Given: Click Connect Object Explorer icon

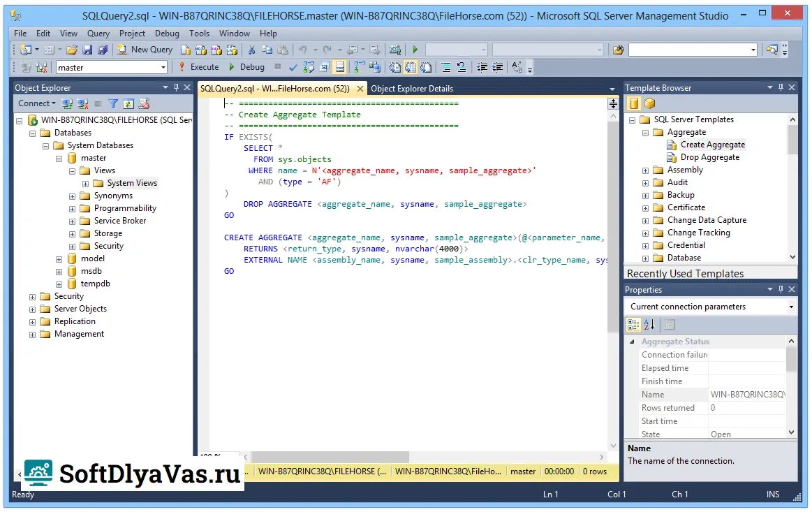Looking at the screenshot, I should pos(67,103).
